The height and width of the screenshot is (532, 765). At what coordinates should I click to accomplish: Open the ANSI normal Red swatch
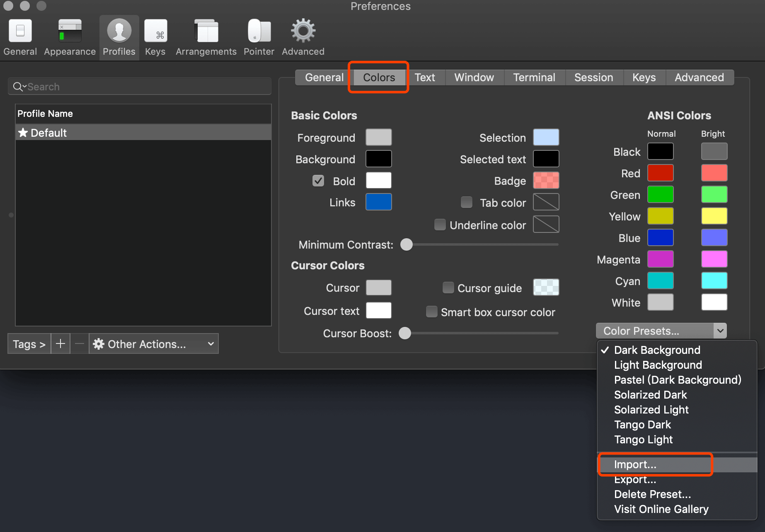[x=661, y=173]
